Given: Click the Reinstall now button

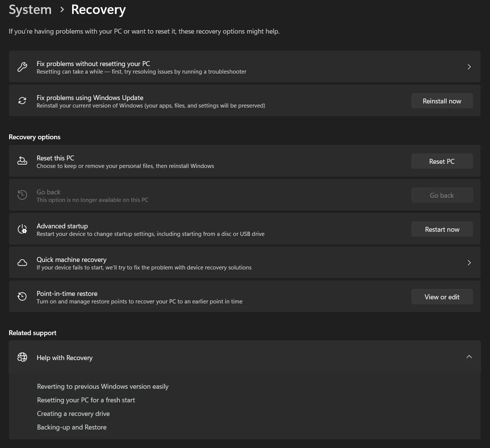Looking at the screenshot, I should [x=442, y=101].
